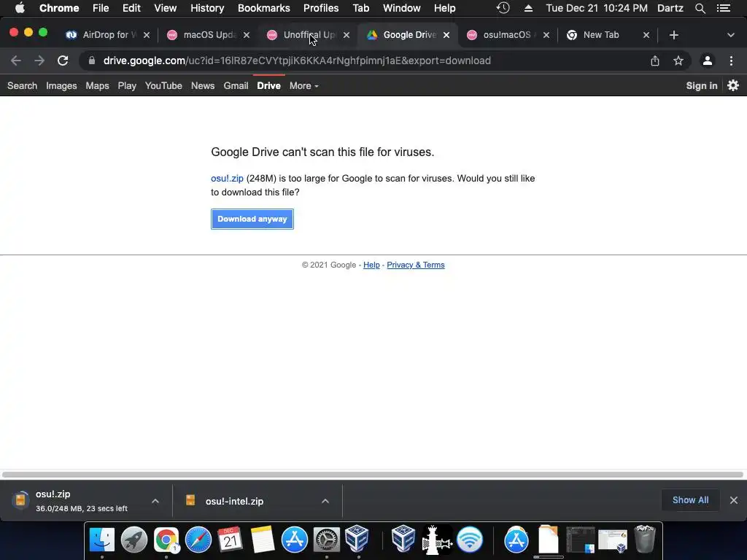Go forward to the next page

(x=39, y=61)
